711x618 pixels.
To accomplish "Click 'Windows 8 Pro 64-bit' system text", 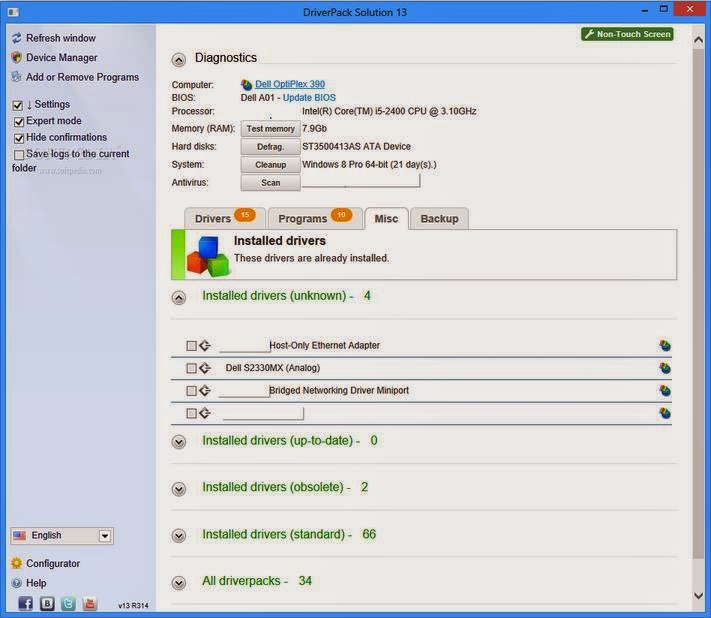I will coord(346,164).
